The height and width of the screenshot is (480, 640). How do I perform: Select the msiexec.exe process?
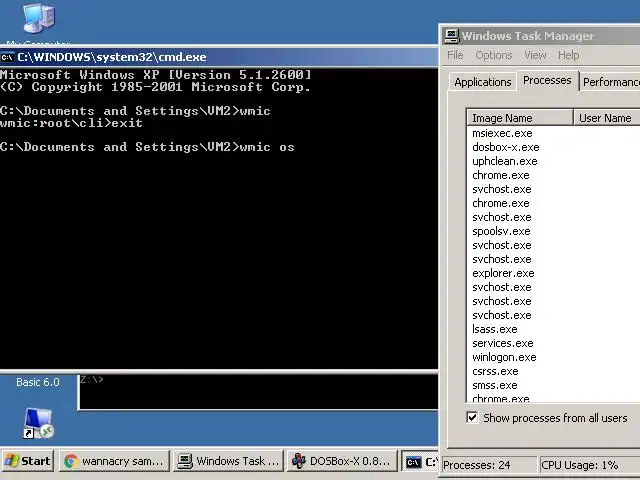pyautogui.click(x=502, y=133)
